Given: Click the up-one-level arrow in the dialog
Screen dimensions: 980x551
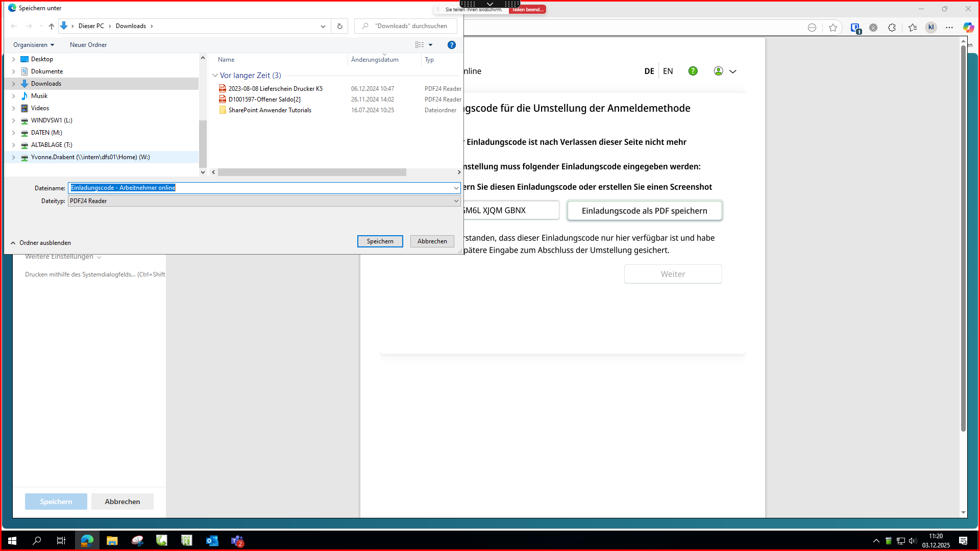Looking at the screenshot, I should coord(51,26).
